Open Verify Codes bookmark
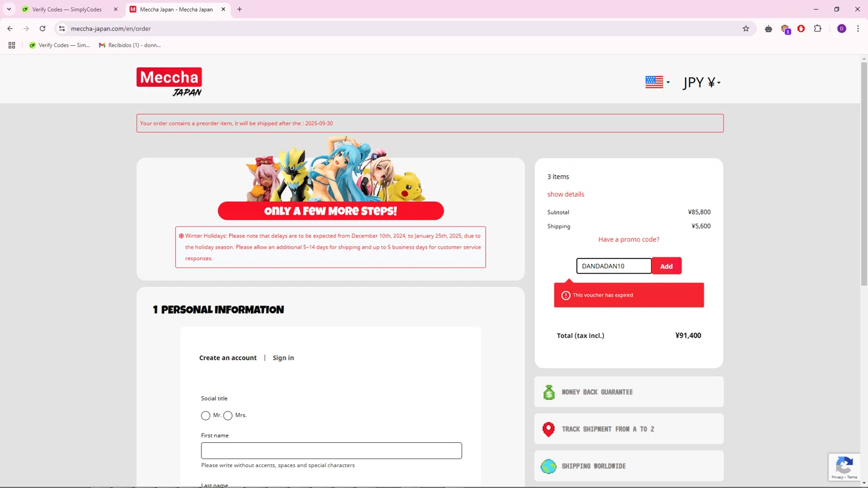 (x=60, y=45)
